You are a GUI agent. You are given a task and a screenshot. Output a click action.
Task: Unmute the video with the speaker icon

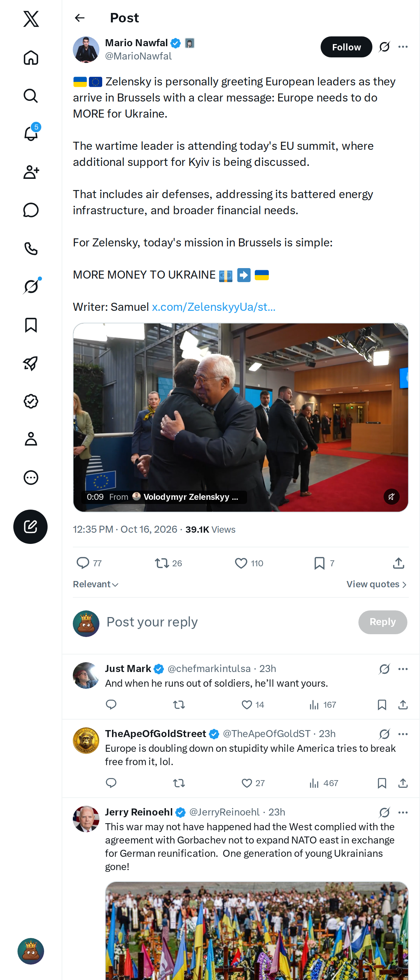pyautogui.click(x=391, y=496)
